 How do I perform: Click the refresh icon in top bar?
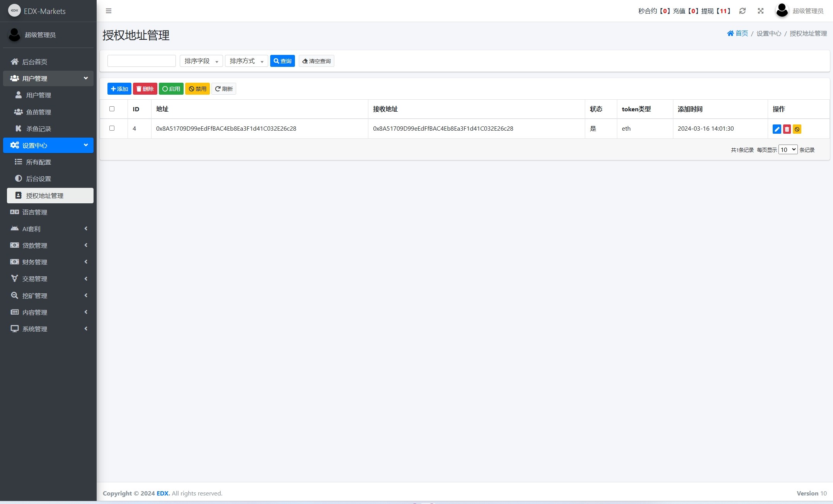pyautogui.click(x=742, y=11)
